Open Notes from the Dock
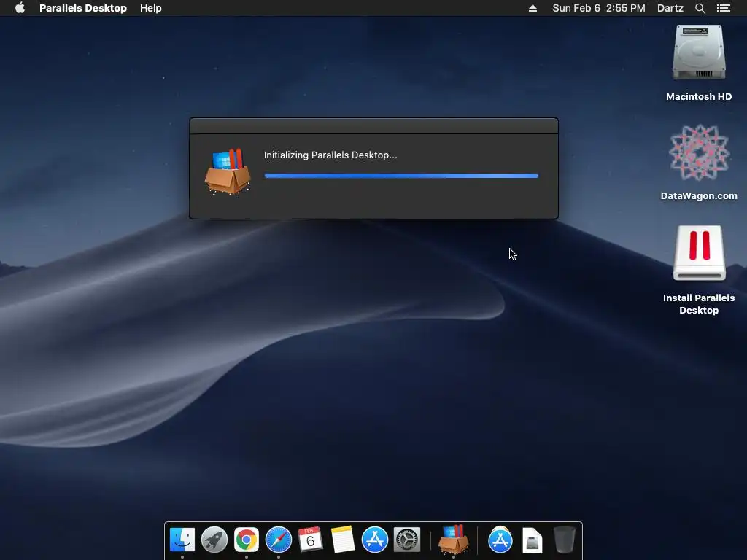This screenshot has height=560, width=747. 343,540
